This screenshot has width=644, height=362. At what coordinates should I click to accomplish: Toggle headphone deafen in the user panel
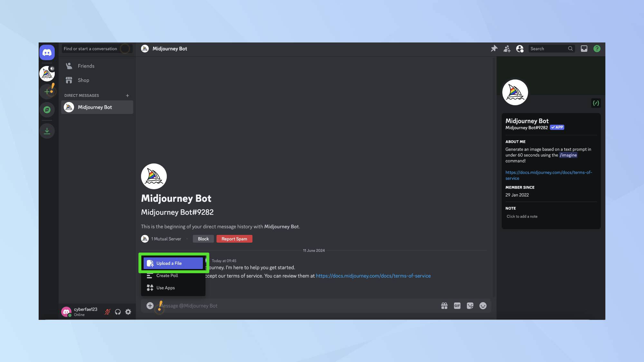(118, 312)
